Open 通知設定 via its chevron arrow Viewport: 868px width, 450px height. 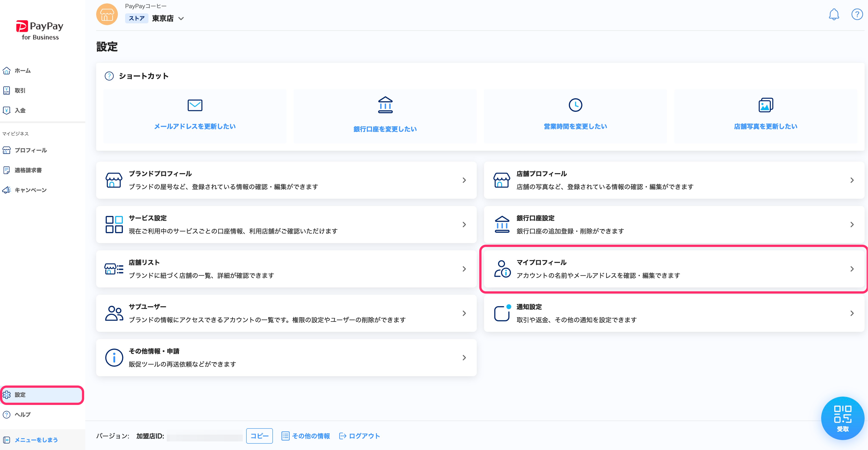852,313
